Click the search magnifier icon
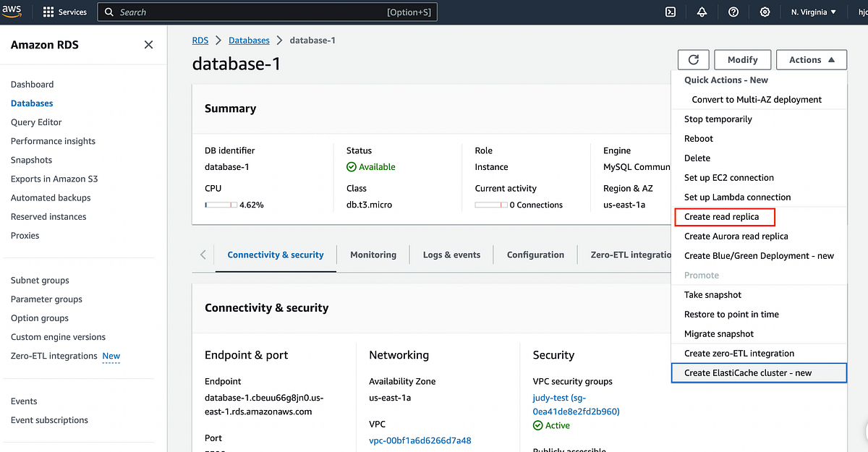 pos(109,12)
